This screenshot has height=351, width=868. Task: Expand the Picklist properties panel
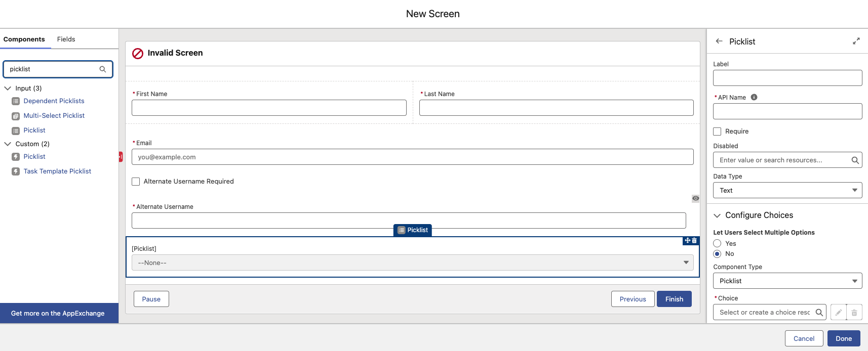pos(856,41)
